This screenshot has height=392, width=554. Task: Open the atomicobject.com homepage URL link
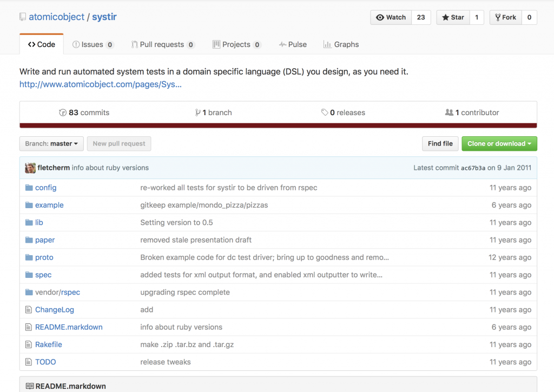point(100,84)
